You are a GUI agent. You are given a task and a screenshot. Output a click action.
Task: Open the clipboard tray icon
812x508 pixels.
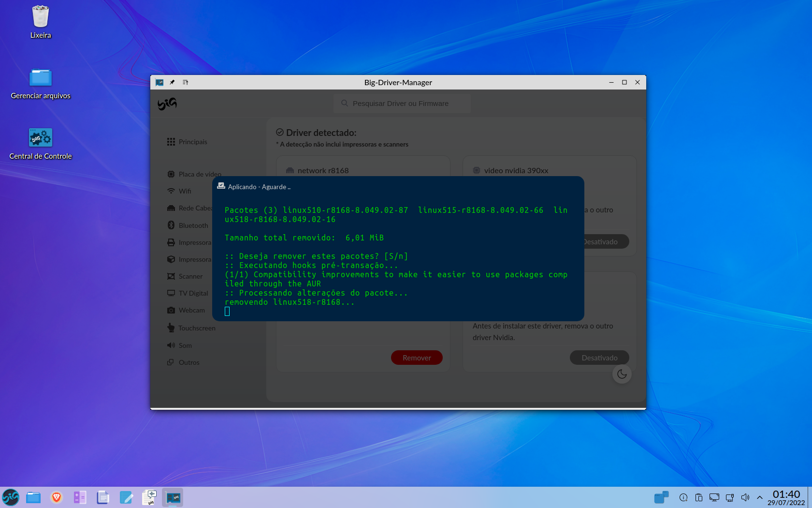[699, 497]
